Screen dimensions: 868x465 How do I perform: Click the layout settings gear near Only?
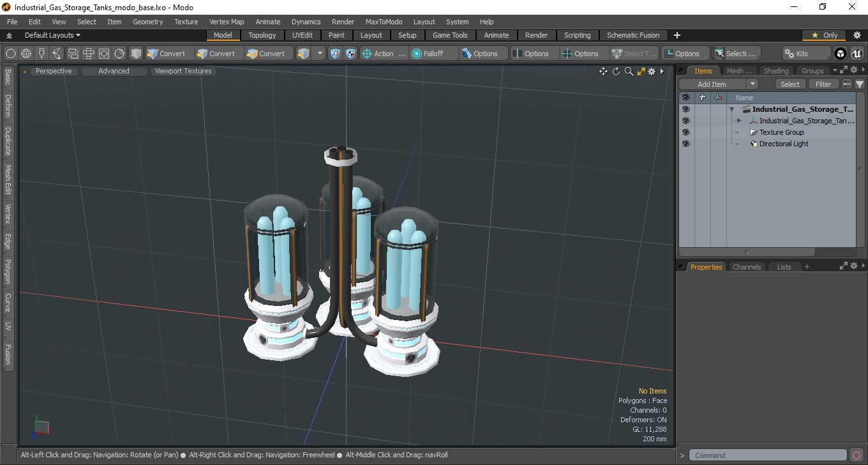[857, 35]
